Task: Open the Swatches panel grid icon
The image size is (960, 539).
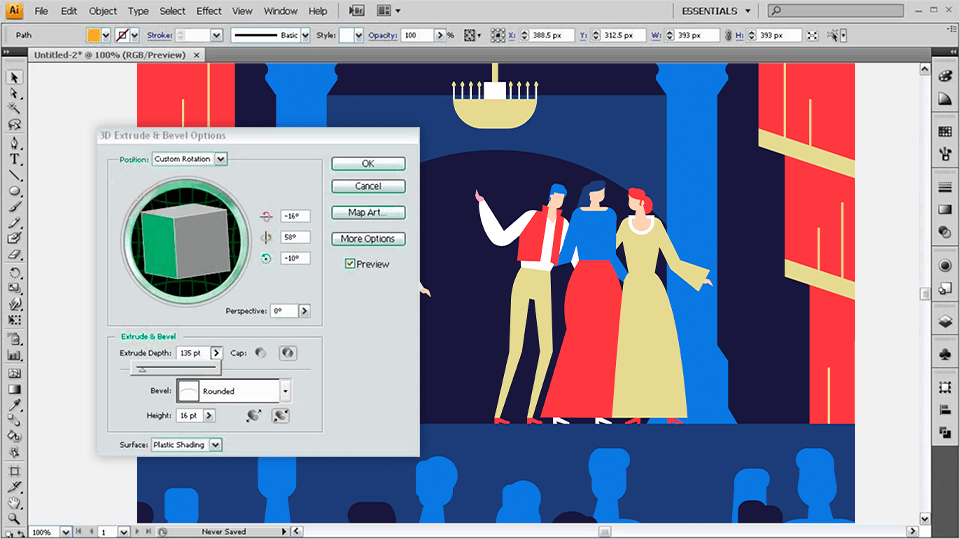Action: coord(945,131)
